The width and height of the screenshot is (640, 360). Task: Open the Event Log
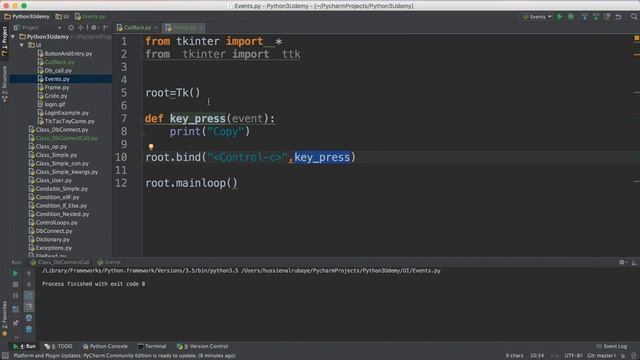coord(611,347)
